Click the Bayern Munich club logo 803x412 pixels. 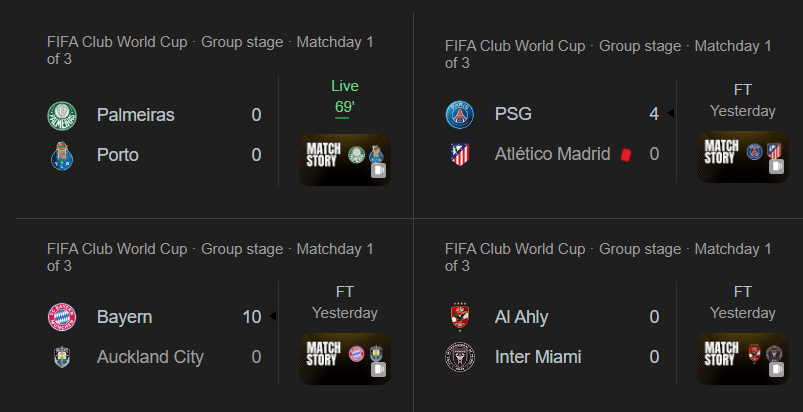[x=62, y=317]
